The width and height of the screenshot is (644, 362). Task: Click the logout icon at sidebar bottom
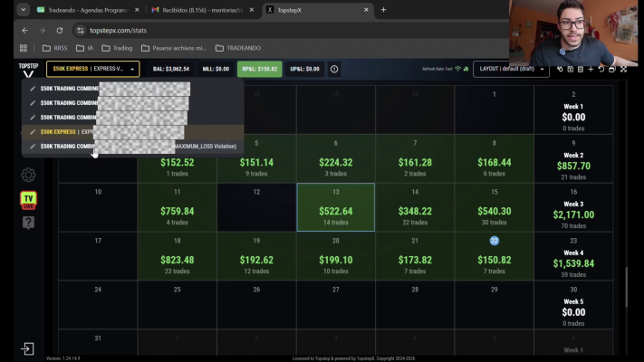coord(27,348)
